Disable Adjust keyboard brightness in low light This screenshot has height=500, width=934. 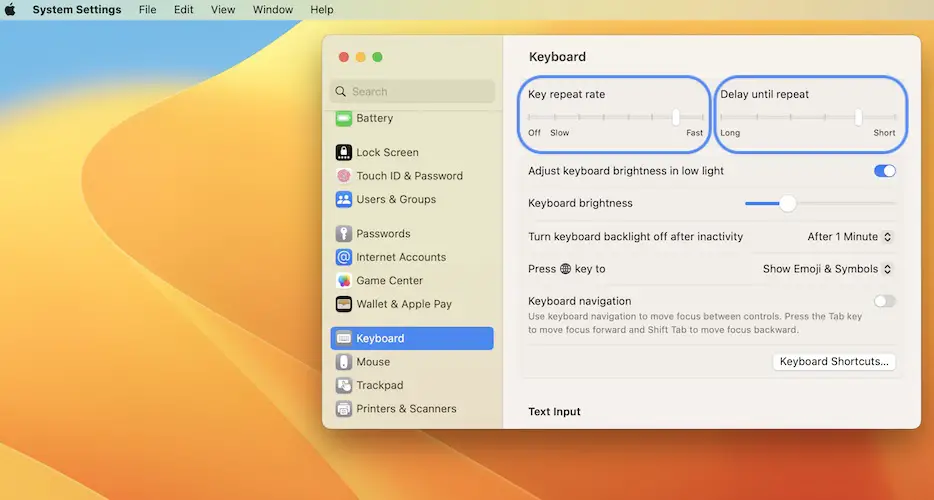(x=884, y=171)
